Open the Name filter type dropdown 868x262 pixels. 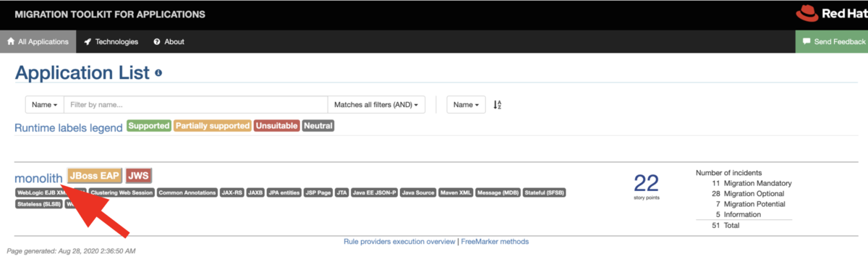[x=45, y=105]
